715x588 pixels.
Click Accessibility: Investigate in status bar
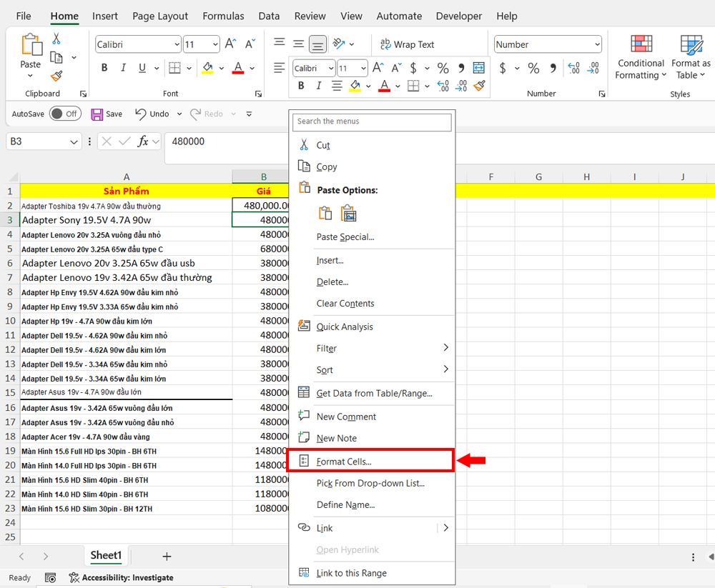121,577
